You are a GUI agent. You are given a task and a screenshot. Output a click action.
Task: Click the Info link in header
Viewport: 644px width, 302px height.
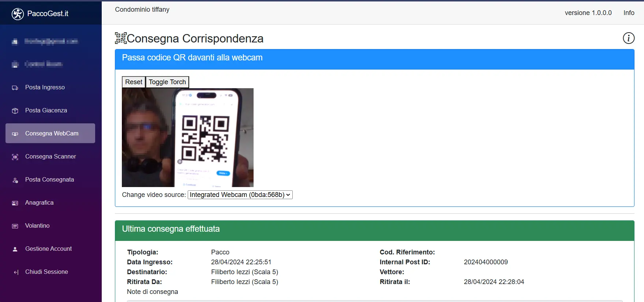629,13
